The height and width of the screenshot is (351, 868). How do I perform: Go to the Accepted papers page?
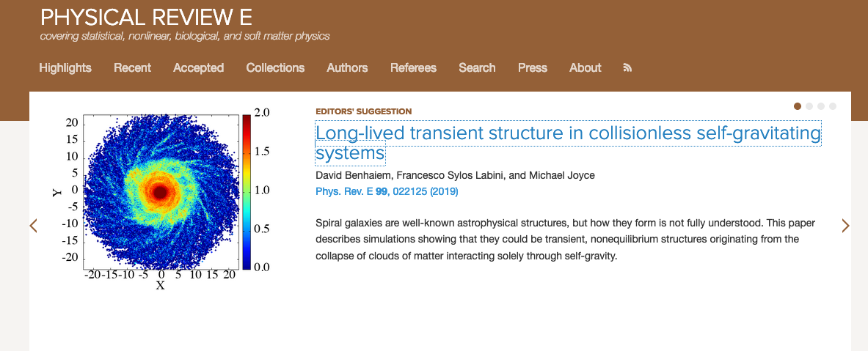(198, 68)
